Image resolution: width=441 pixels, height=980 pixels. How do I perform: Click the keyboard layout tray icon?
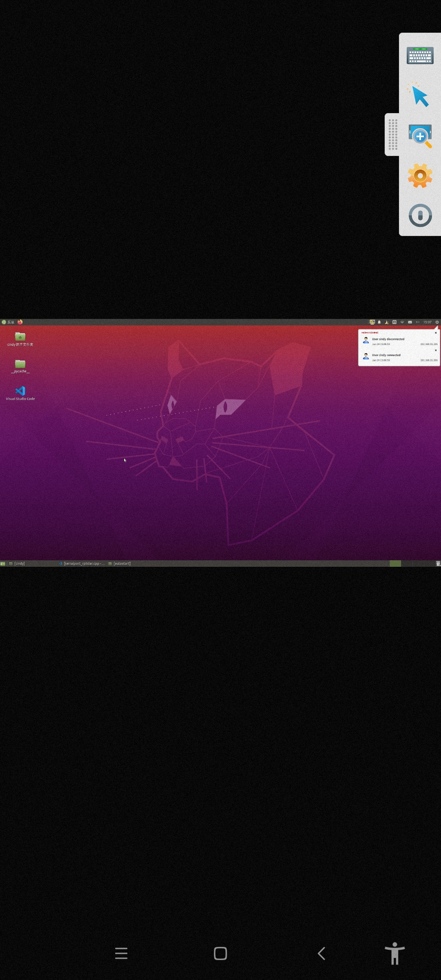click(394, 322)
